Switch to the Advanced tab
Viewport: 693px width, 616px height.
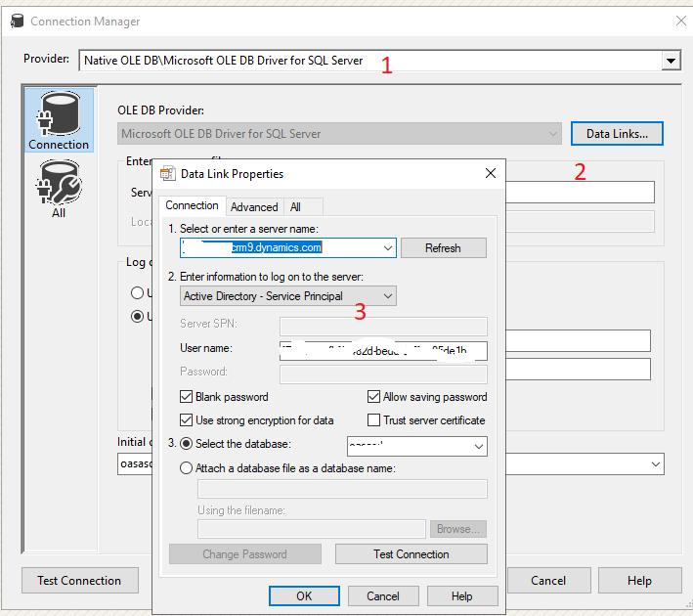(254, 207)
